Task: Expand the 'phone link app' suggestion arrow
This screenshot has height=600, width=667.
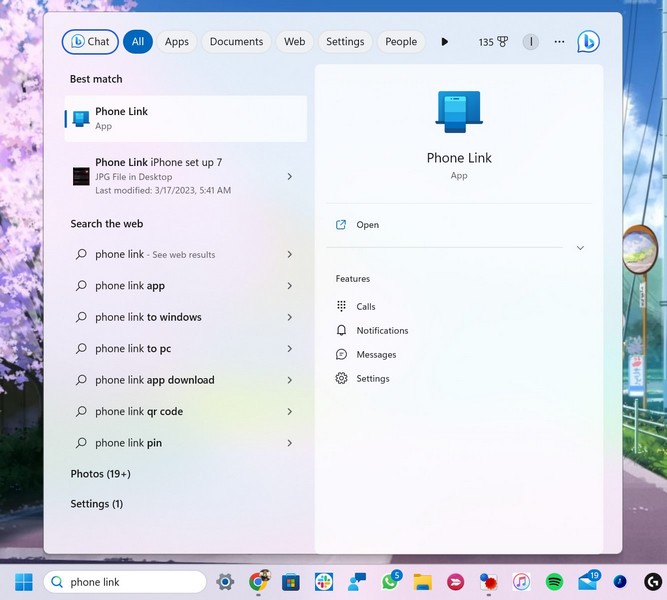Action: (x=289, y=286)
